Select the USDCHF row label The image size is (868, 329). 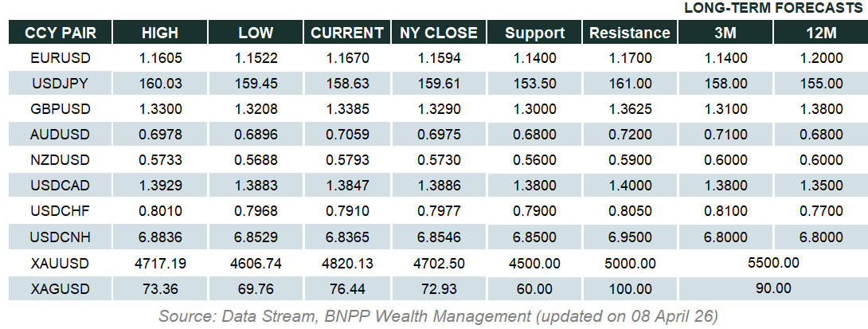tap(60, 211)
